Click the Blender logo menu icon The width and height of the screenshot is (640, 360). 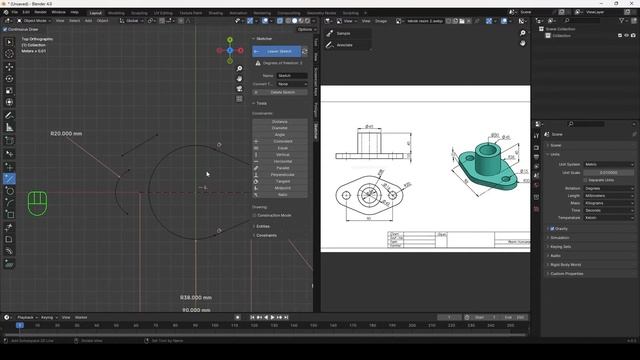pos(6,12)
